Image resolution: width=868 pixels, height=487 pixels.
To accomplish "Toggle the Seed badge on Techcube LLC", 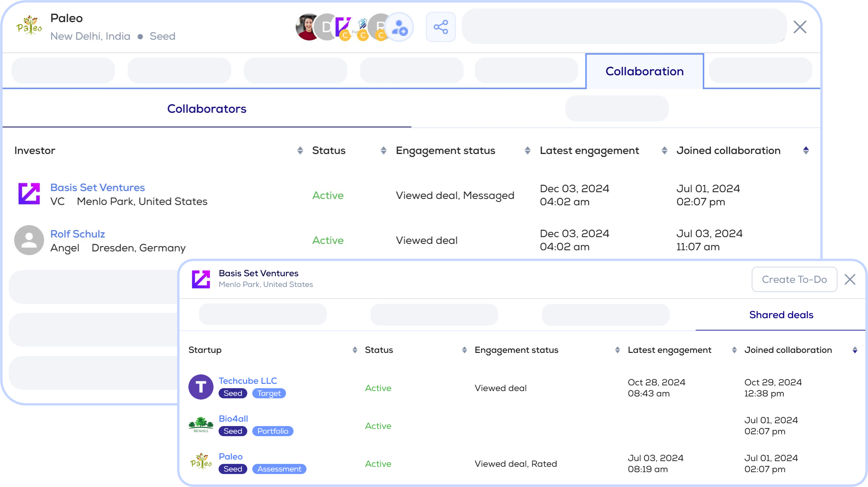I will tap(232, 393).
